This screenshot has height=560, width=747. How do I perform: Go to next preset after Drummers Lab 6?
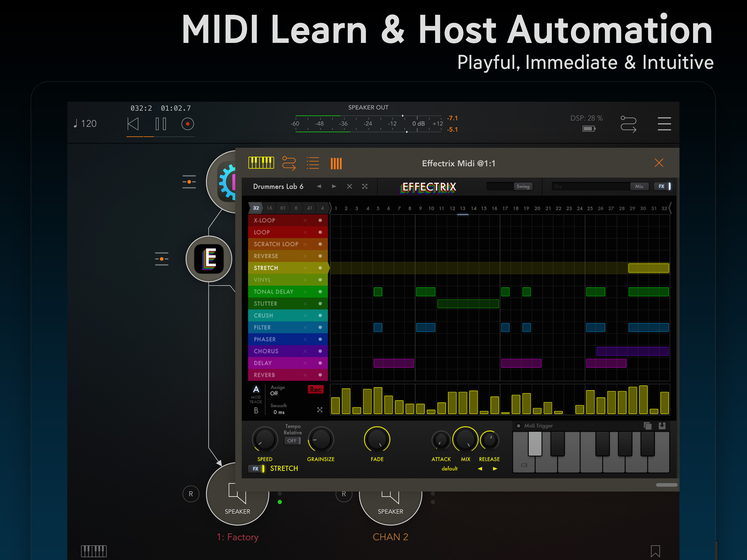click(334, 186)
